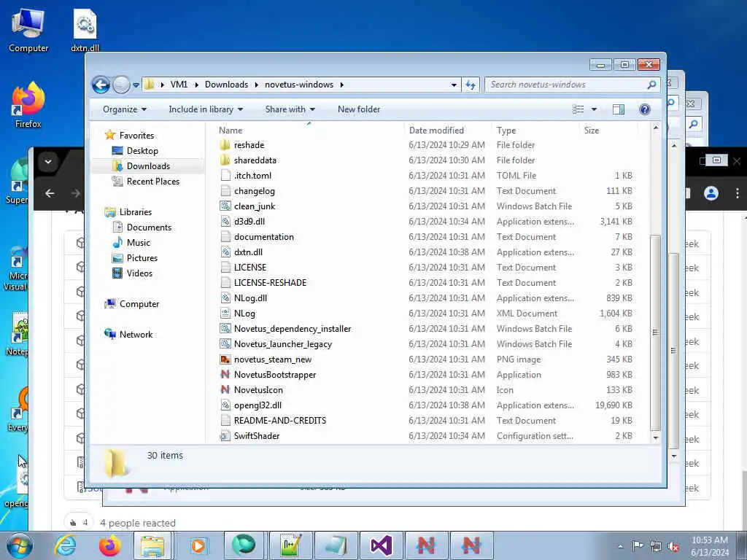Viewport: 747px width, 560px height.
Task: Open the recent locations dropdown arrow
Action: [136, 85]
